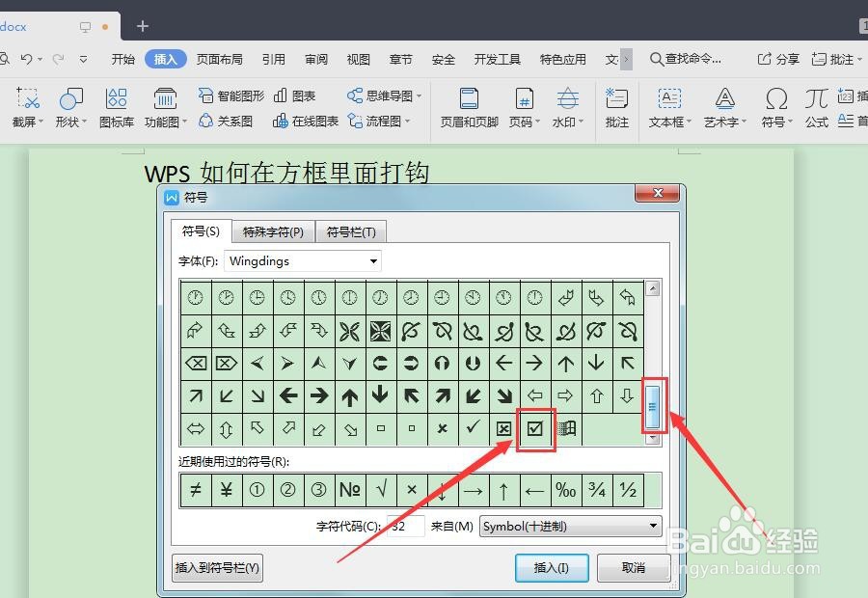Insert a 批注 comment from the ribbon

pos(616,108)
